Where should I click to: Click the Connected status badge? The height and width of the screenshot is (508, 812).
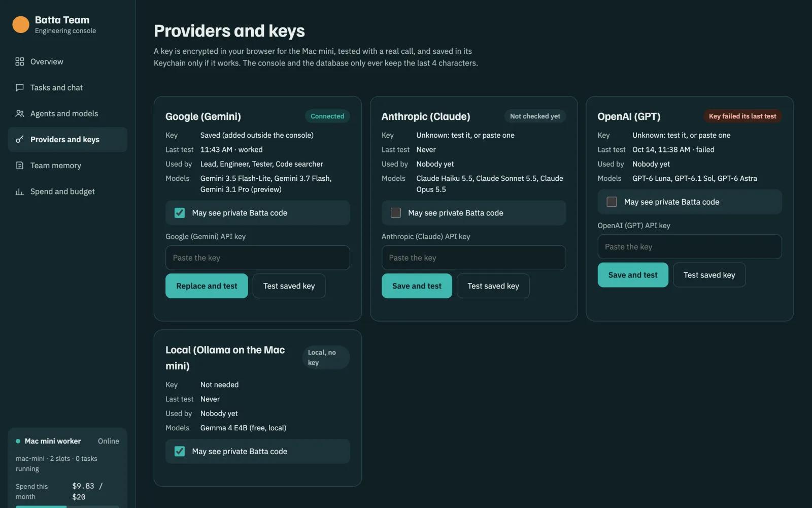[x=327, y=116]
